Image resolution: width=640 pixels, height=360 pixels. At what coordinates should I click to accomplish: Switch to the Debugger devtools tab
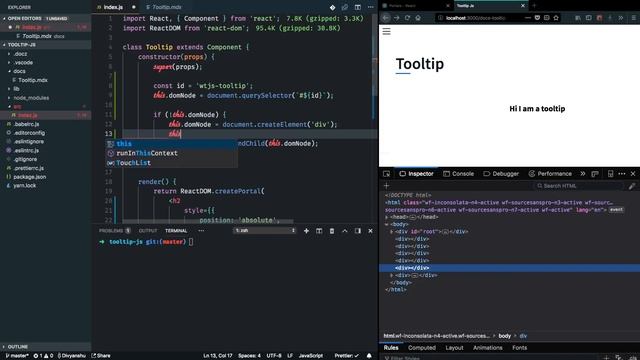tap(501, 173)
